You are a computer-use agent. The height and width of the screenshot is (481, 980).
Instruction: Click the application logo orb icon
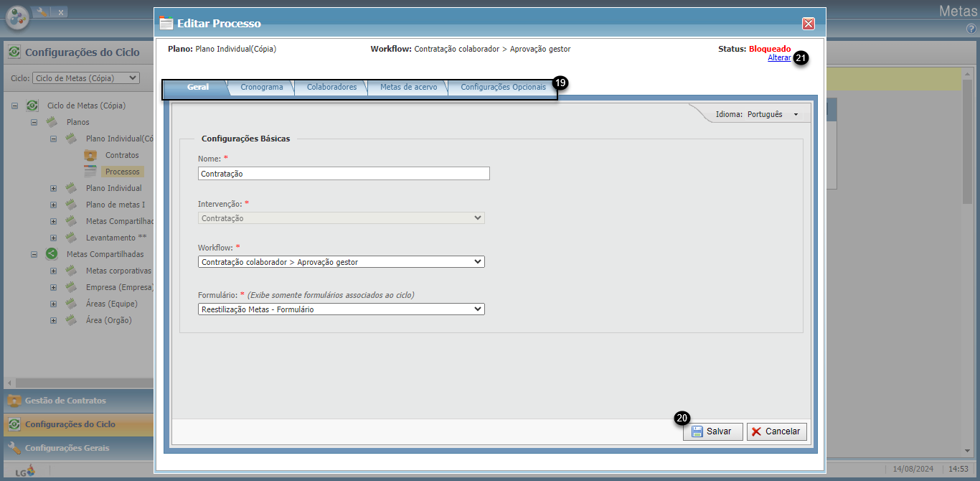pos(17,17)
